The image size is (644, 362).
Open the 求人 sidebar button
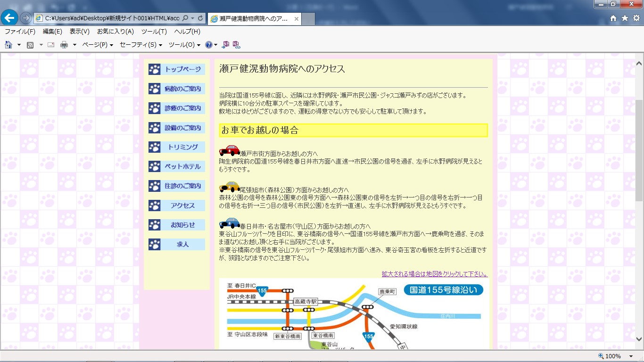point(177,245)
